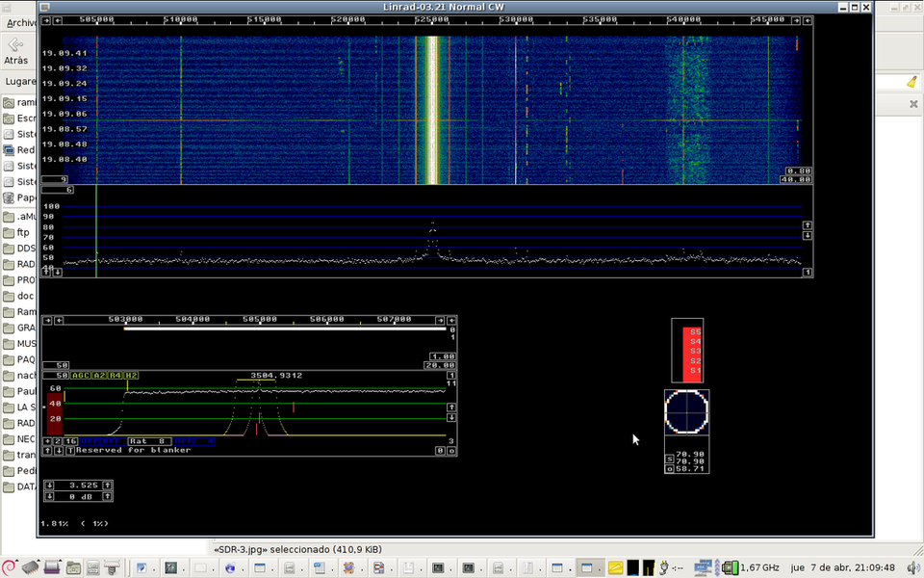This screenshot has height=578, width=924.
Task: Click the R4 button beside A2
Action: click(x=115, y=375)
